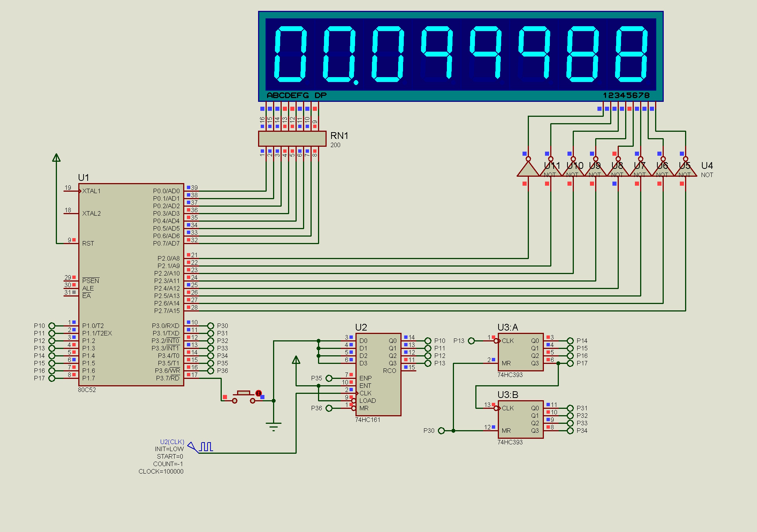Click the P17 terminal at U3:A Q3
Image resolution: width=757 pixels, height=532 pixels.
[x=570, y=363]
